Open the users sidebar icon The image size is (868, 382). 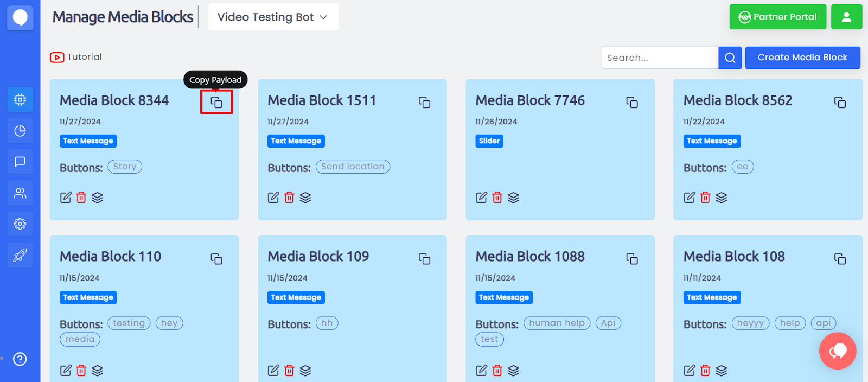pos(20,193)
